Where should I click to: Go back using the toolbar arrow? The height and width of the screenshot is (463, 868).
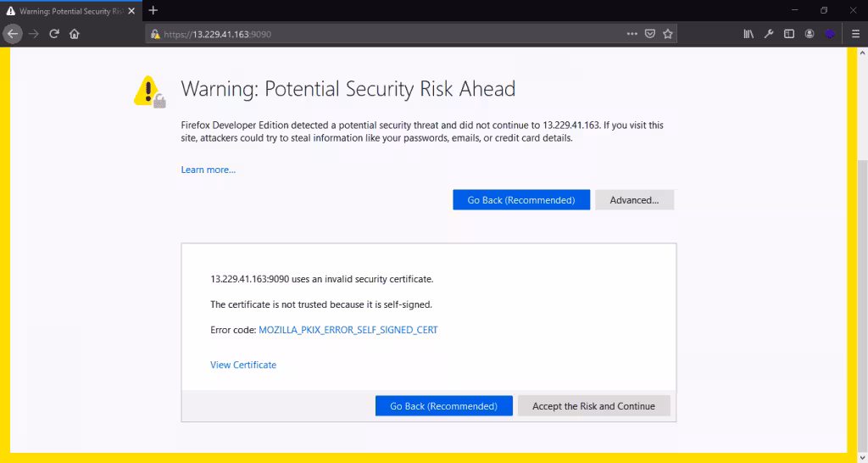tap(12, 34)
